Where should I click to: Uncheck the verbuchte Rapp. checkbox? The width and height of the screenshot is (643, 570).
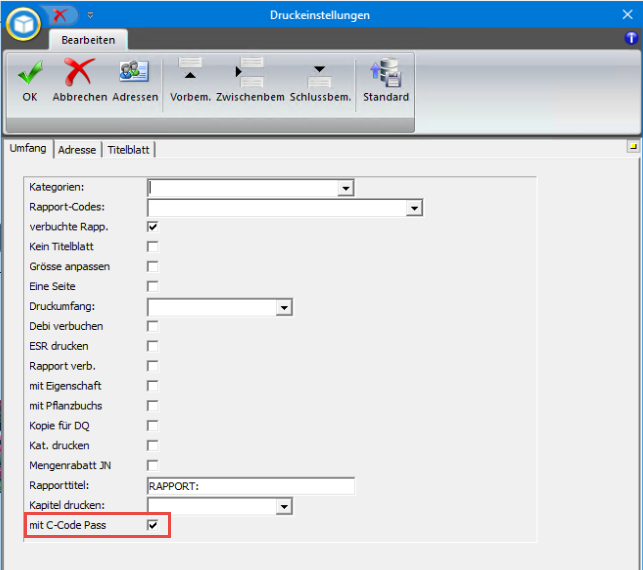[x=153, y=227]
